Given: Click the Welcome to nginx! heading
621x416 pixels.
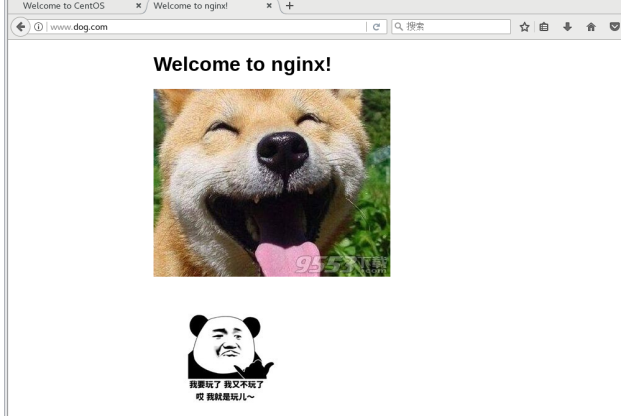Looking at the screenshot, I should tap(242, 64).
